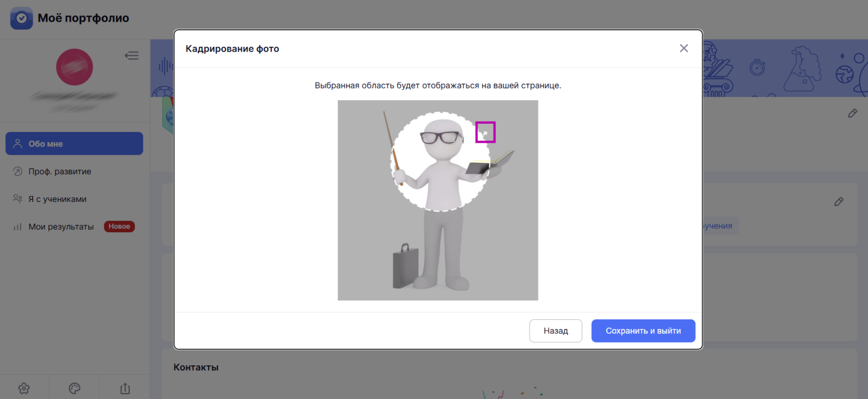The height and width of the screenshot is (399, 868).
Task: Click inside the circular crop selection
Action: point(441,161)
